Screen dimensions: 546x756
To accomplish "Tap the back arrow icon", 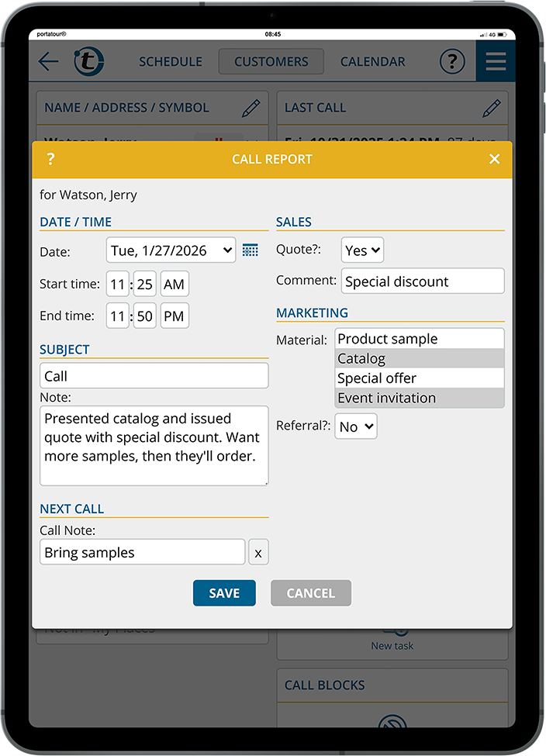I will pyautogui.click(x=48, y=62).
